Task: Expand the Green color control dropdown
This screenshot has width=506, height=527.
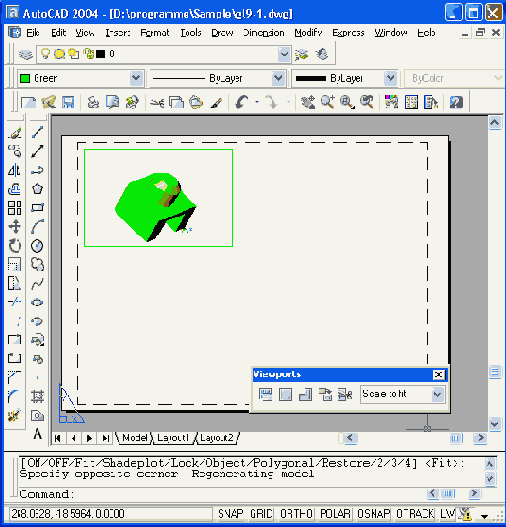Action: point(136,78)
